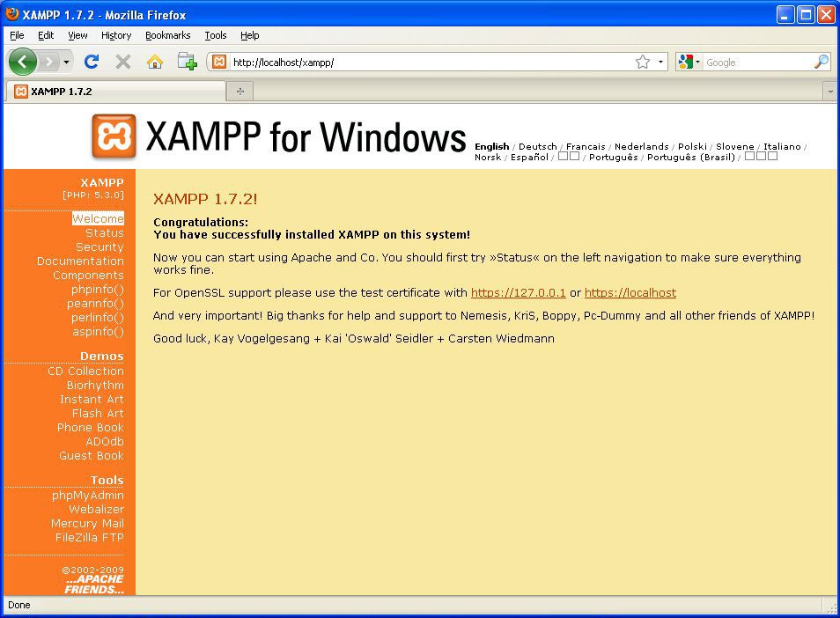Open the Help menu
Screen dimensions: 840x618
250,35
